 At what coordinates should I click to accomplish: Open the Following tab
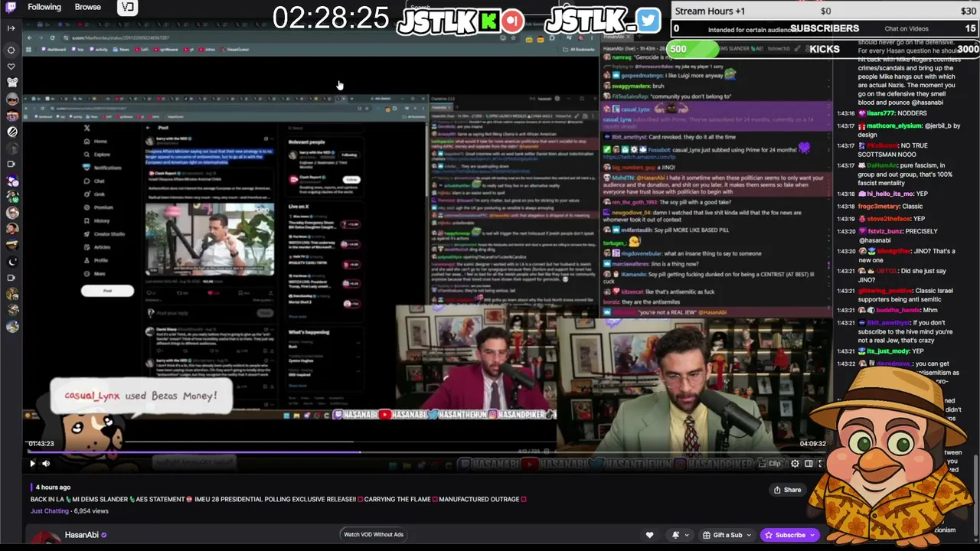(x=44, y=7)
